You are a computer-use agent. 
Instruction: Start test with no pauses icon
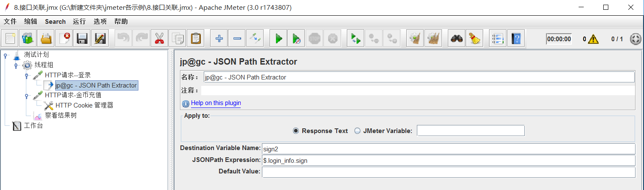point(296,39)
